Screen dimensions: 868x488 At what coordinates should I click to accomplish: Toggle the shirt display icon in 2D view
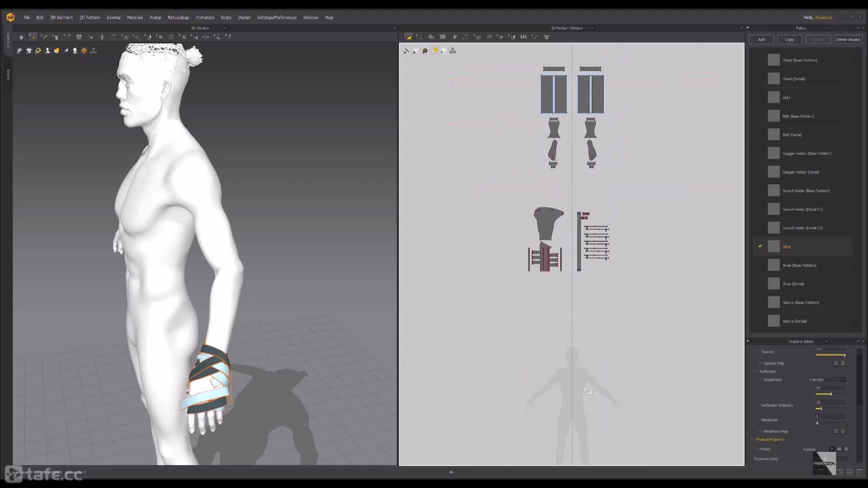(415, 51)
